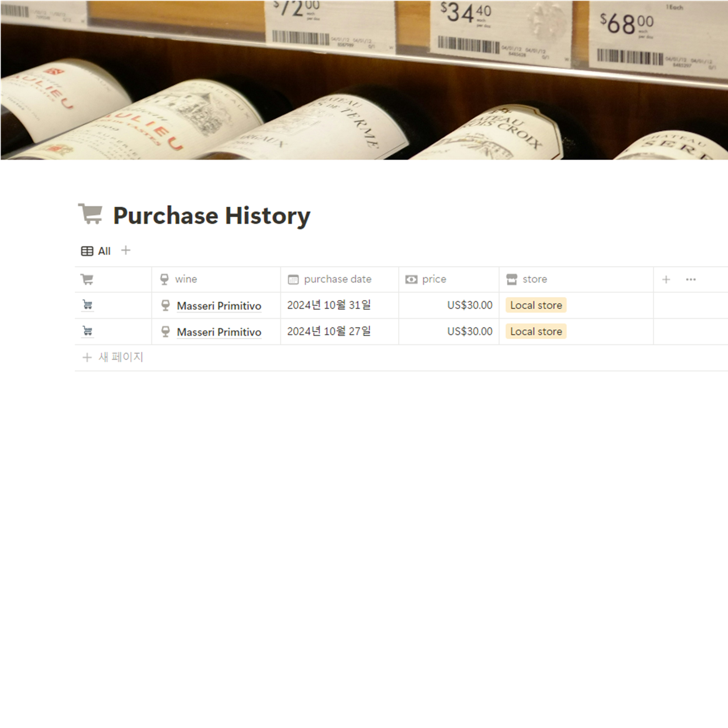Edit the US$30.00 price in the second row
Screen dimensions: 728x728
[x=449, y=332]
